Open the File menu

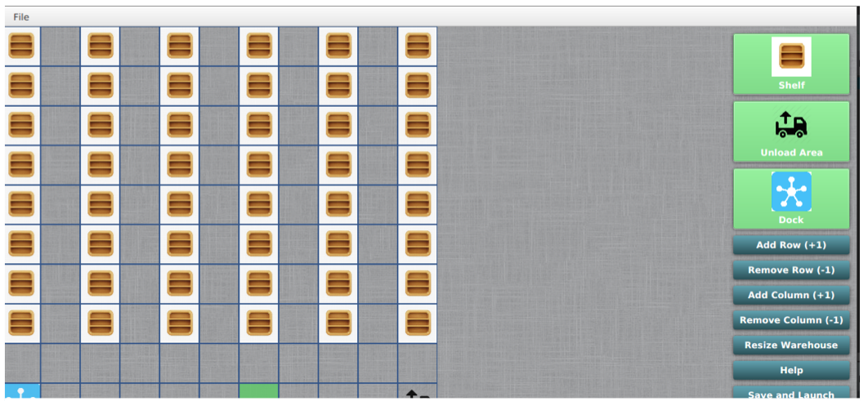pos(21,17)
